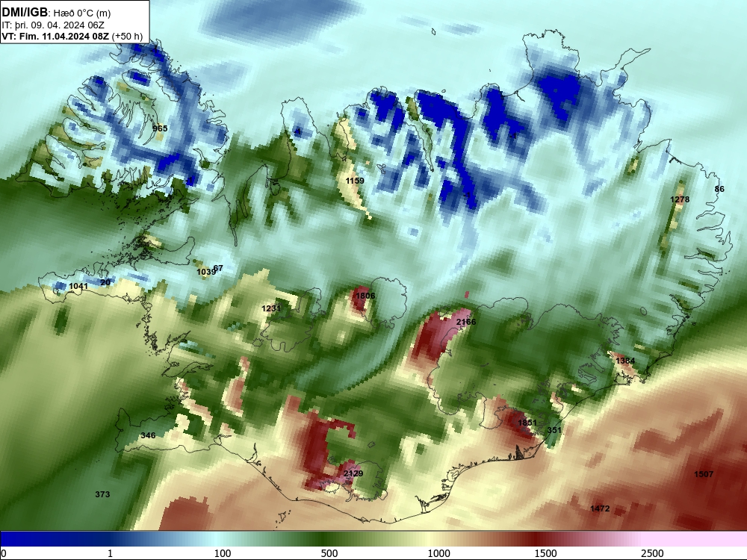Viewport: 747px width, 560px height.
Task: Click the '1507' value over the ocean
Action: 704,474
